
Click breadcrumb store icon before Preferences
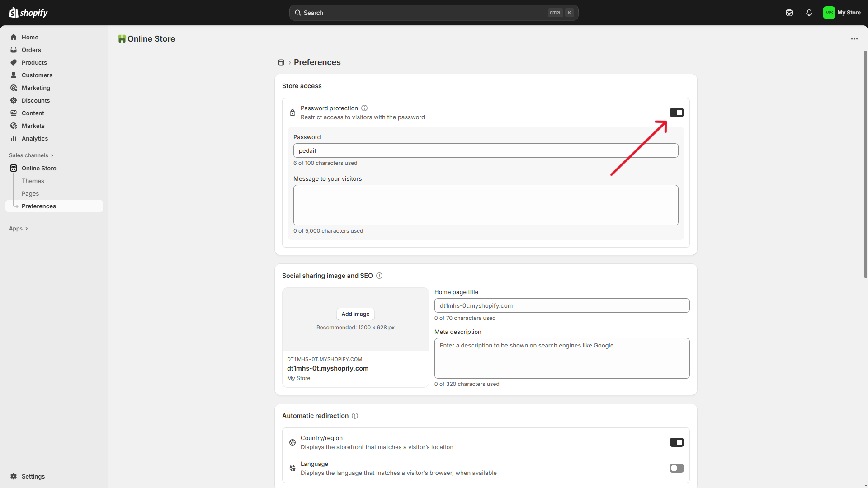[x=281, y=62]
